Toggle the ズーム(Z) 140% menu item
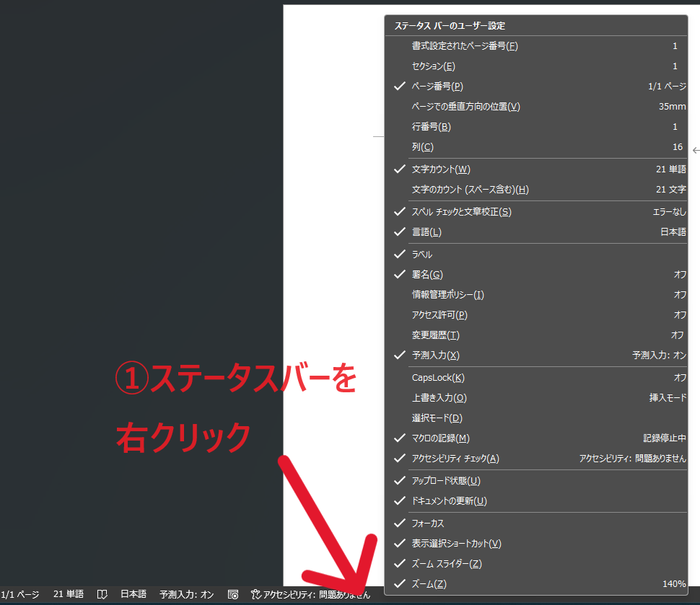The height and width of the screenshot is (605, 700). [x=535, y=583]
